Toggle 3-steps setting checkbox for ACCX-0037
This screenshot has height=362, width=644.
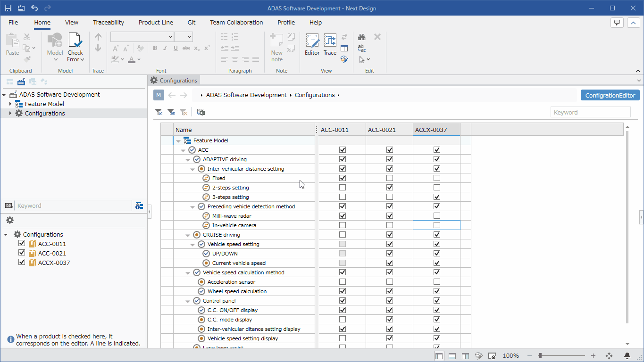pyautogui.click(x=437, y=197)
